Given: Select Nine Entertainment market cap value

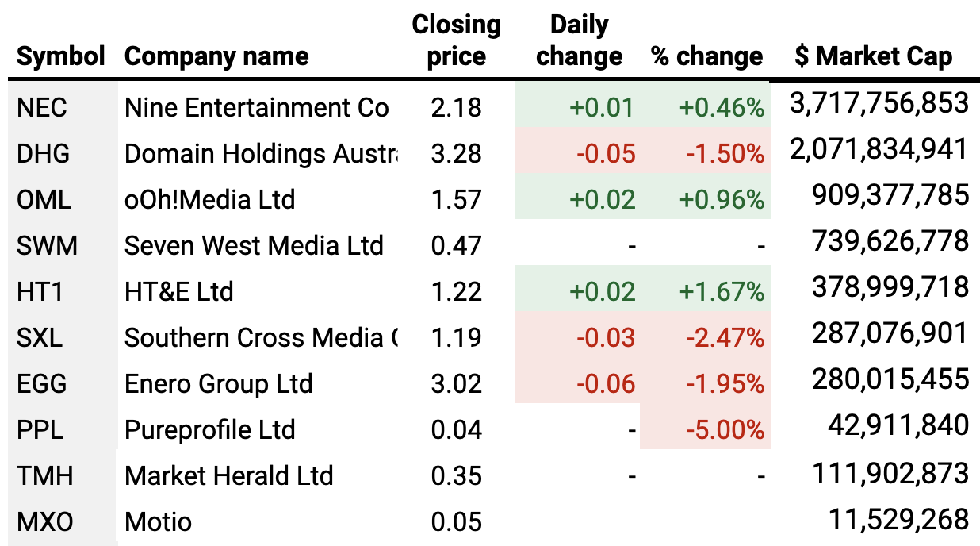Looking at the screenshot, I should (879, 103).
